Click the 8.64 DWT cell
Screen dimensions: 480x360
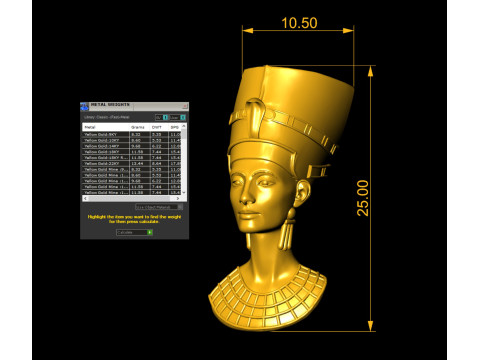click(x=160, y=164)
